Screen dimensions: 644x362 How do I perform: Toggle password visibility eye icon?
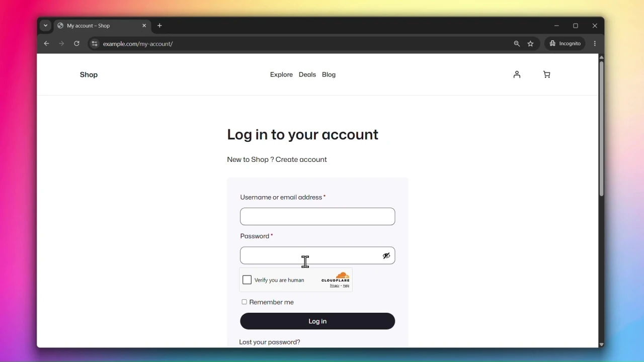pos(386,256)
